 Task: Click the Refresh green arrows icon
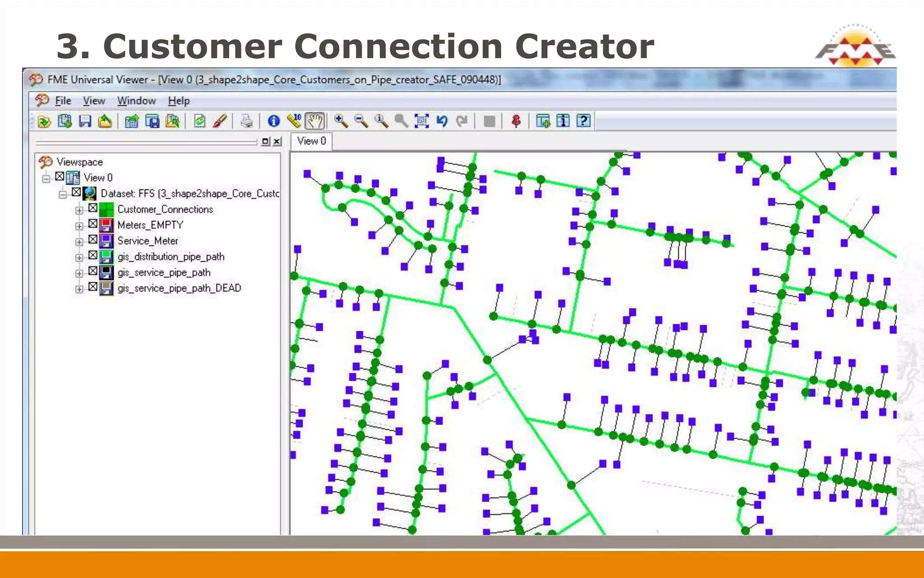[x=200, y=121]
